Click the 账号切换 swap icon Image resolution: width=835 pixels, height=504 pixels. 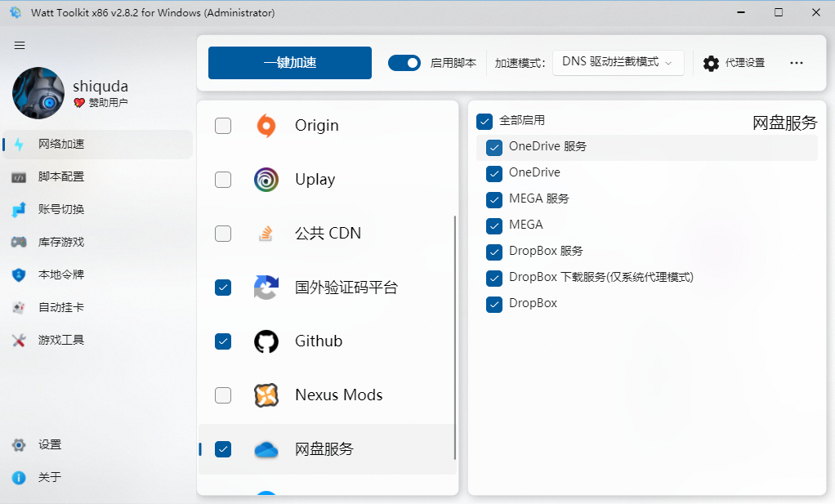(19, 210)
